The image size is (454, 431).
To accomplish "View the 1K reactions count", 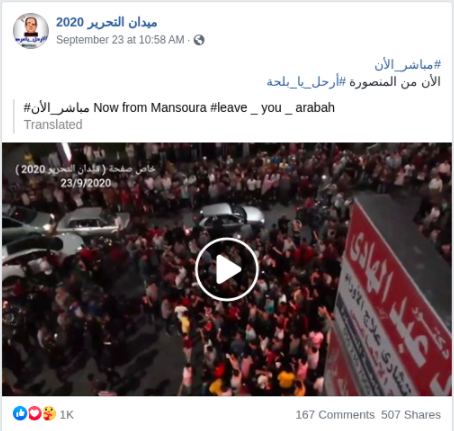I will coord(67,415).
